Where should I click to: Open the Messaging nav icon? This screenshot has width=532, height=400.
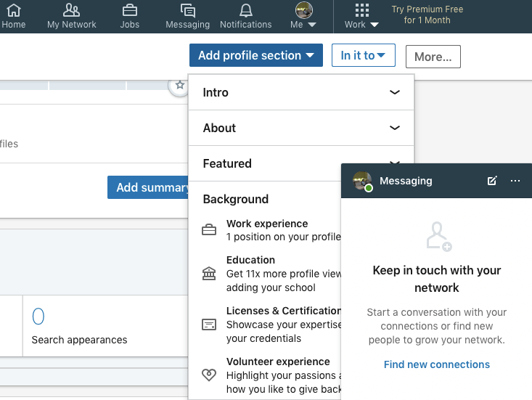(x=188, y=10)
